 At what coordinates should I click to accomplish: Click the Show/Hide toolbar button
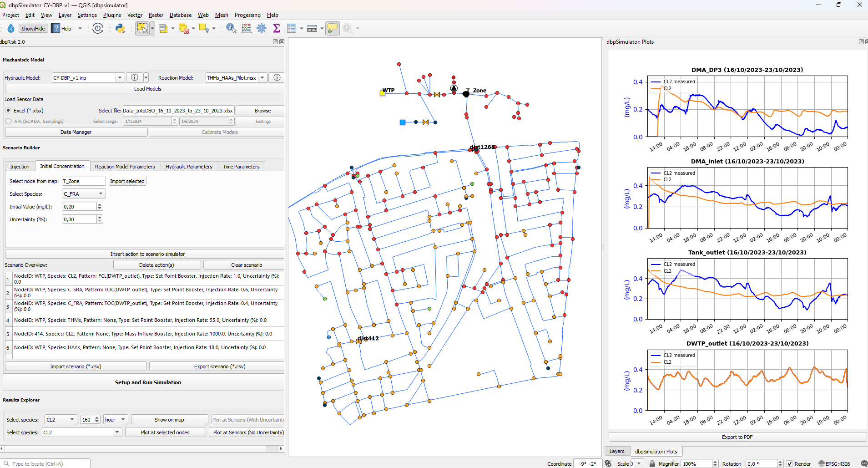(x=33, y=28)
